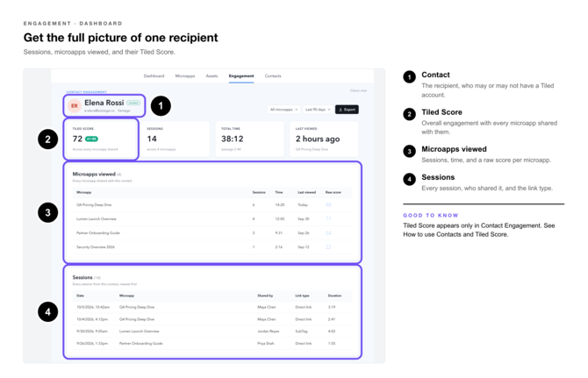
Task: Click the Microapps viewed heading
Action: 94,175
